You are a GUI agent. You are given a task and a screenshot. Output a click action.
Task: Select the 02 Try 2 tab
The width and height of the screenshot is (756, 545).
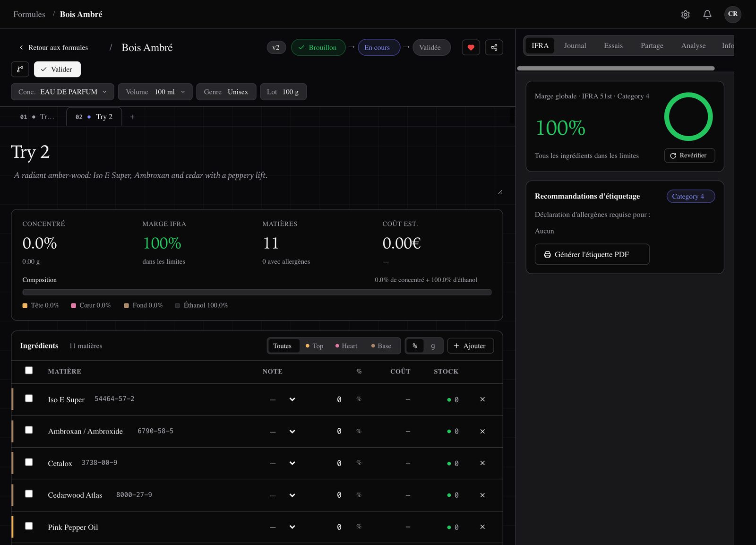(94, 117)
